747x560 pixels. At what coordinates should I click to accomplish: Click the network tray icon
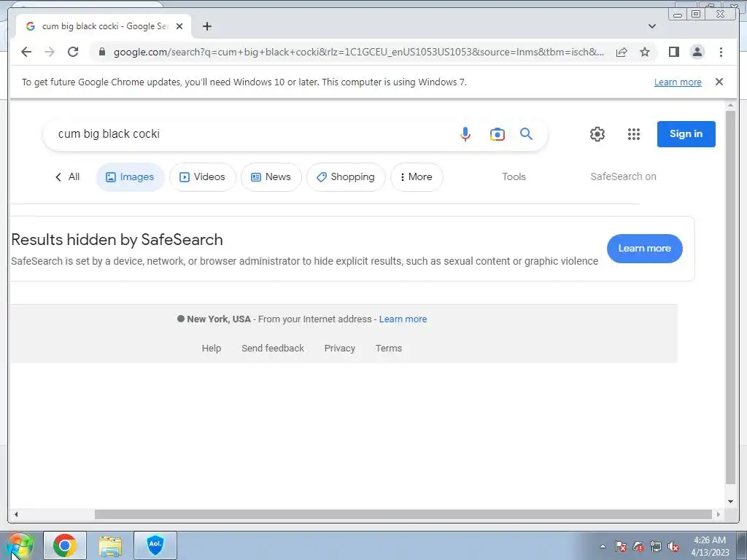(x=656, y=546)
